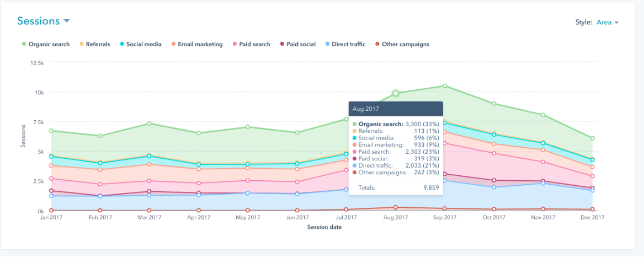Select the Paid social Oct 2017 data point
Screen dimensions: 644x258
tap(494, 180)
